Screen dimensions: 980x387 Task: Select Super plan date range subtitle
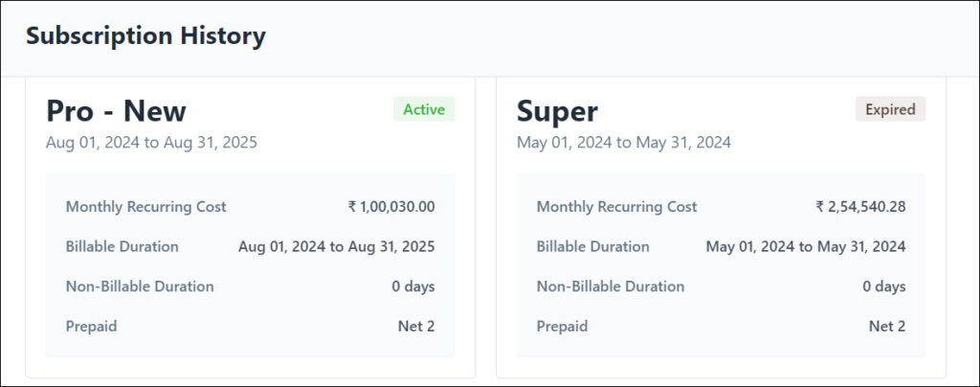click(623, 143)
